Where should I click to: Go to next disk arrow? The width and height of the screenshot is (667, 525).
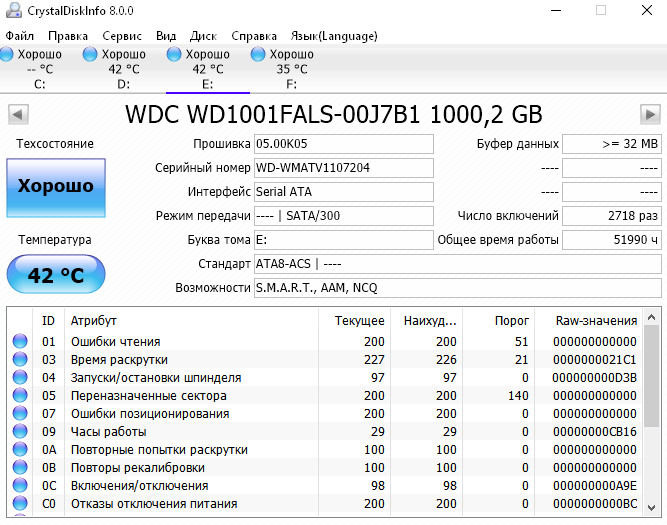tap(650, 114)
